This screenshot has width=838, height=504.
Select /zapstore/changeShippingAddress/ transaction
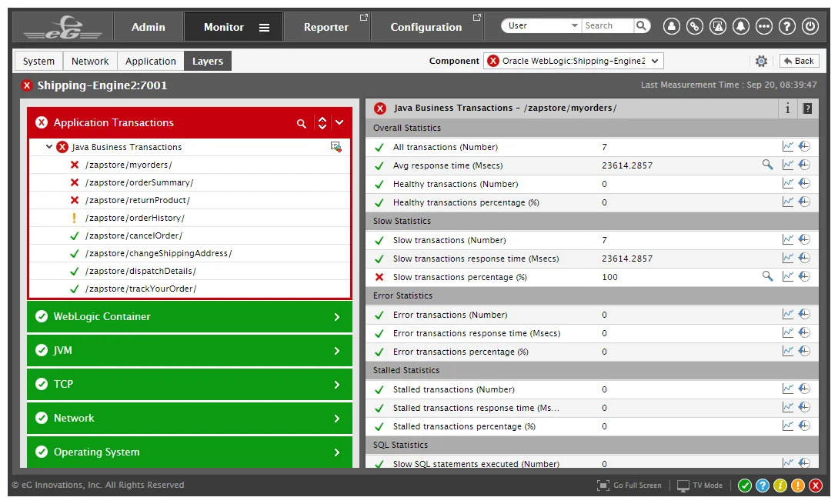click(x=159, y=253)
